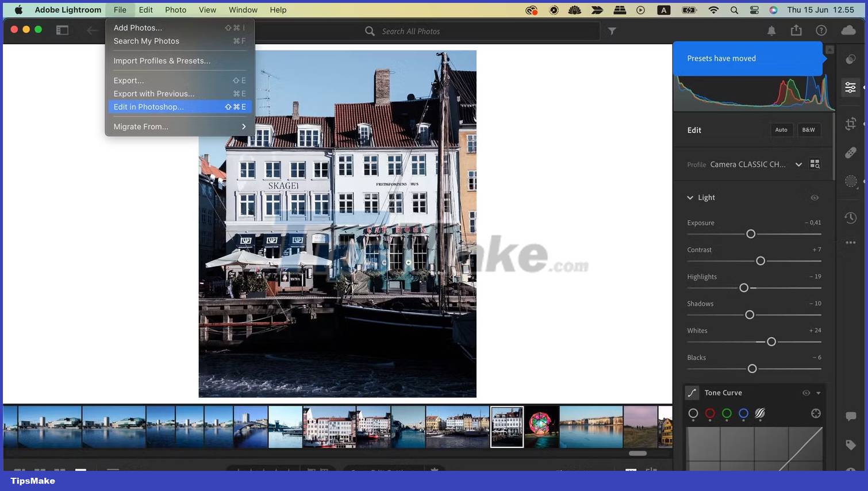The image size is (868, 491).
Task: Open the Window menu
Action: [x=243, y=10]
